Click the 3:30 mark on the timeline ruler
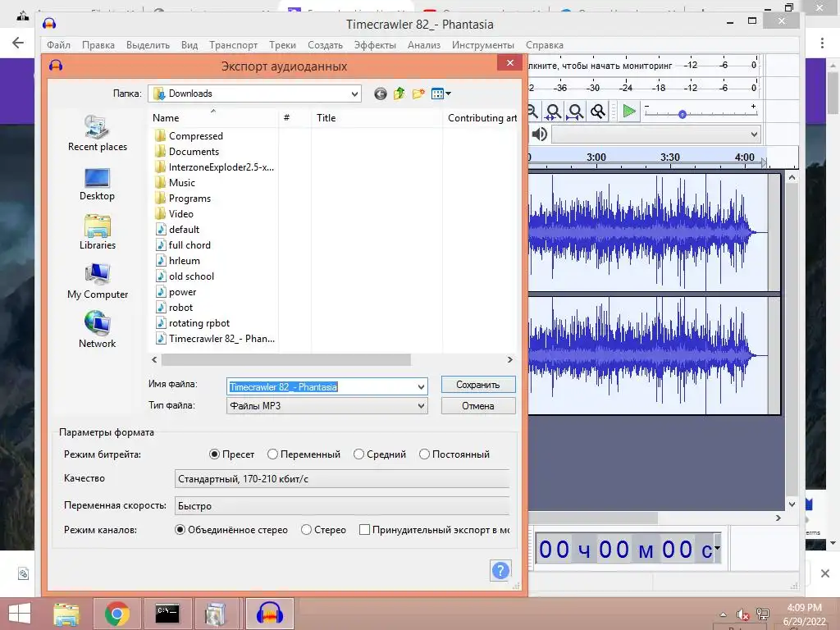This screenshot has width=840, height=630. click(x=669, y=157)
